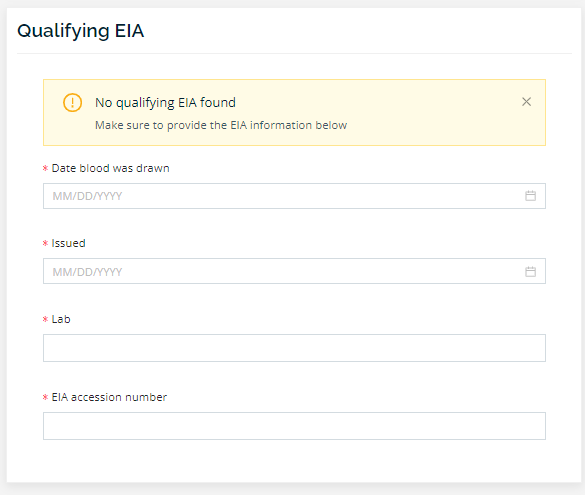
Task: Click into the EIA accession number field
Action: (x=294, y=426)
